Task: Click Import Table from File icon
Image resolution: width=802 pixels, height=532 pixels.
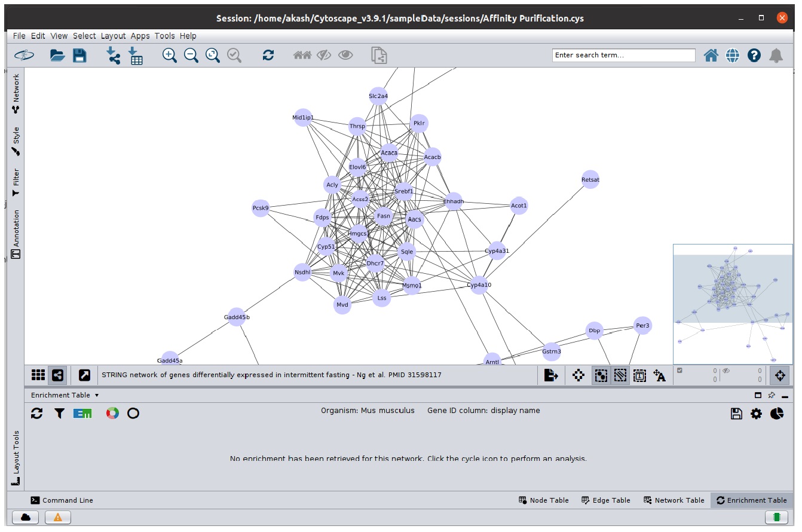Action: pyautogui.click(x=136, y=56)
